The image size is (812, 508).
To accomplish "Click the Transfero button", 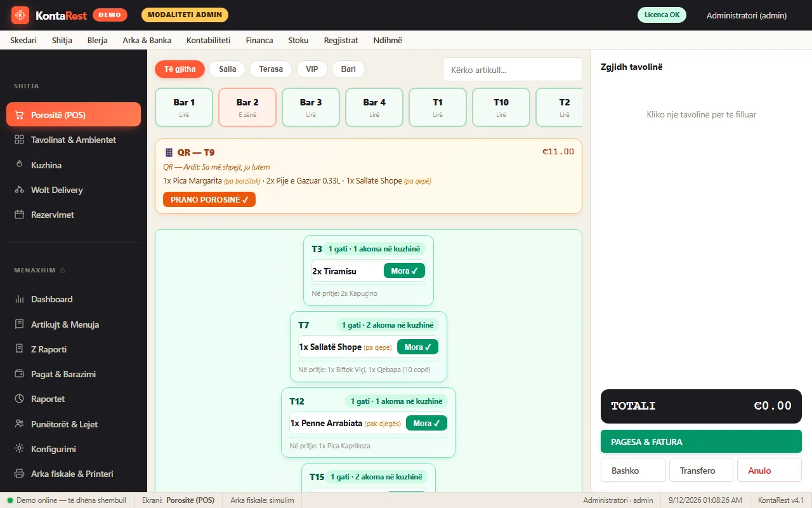I will click(x=701, y=471).
